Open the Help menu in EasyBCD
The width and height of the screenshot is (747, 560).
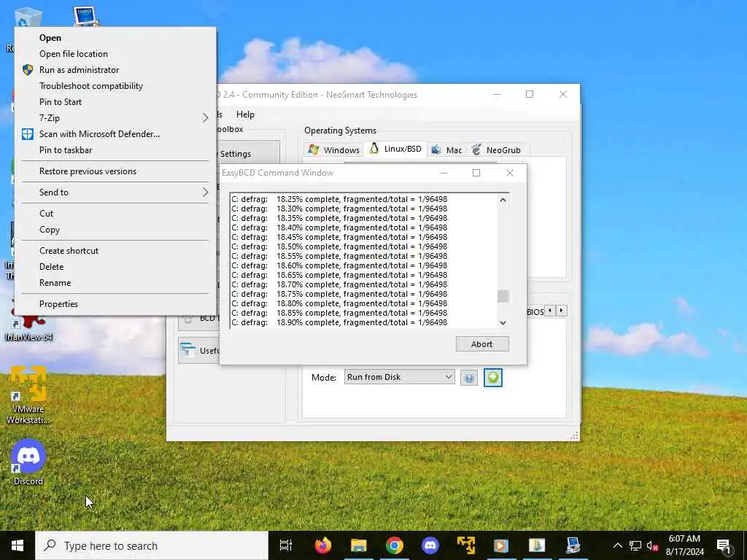click(x=245, y=114)
